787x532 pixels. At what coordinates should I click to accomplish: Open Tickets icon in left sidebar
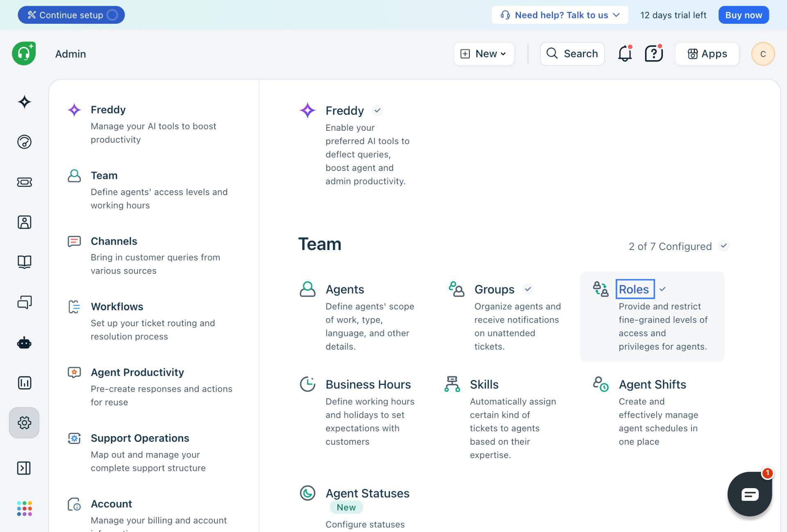point(24,182)
